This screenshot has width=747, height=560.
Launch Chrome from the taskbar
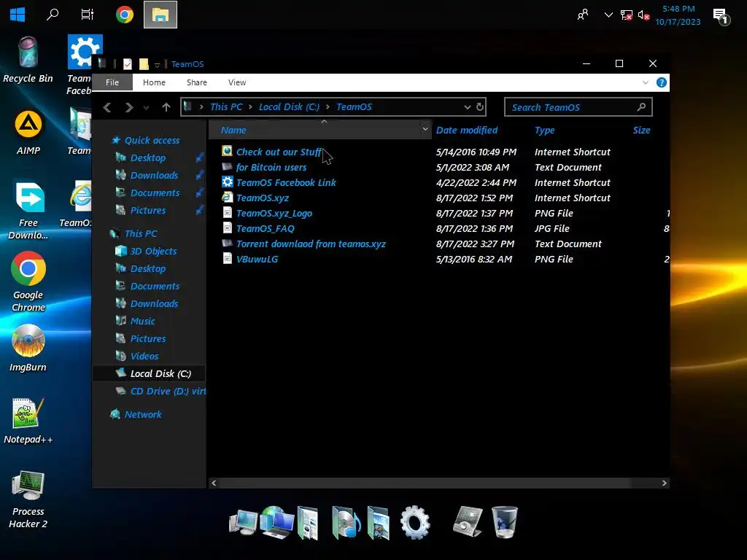[124, 15]
